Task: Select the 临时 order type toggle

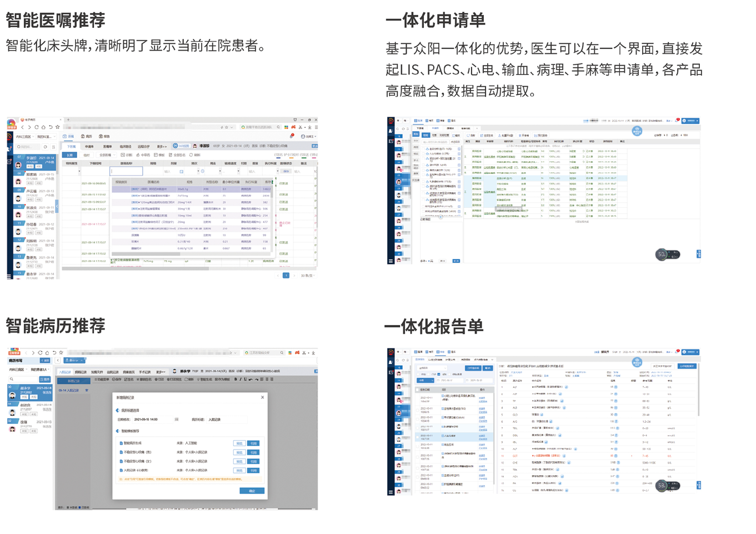Action: tap(86, 155)
